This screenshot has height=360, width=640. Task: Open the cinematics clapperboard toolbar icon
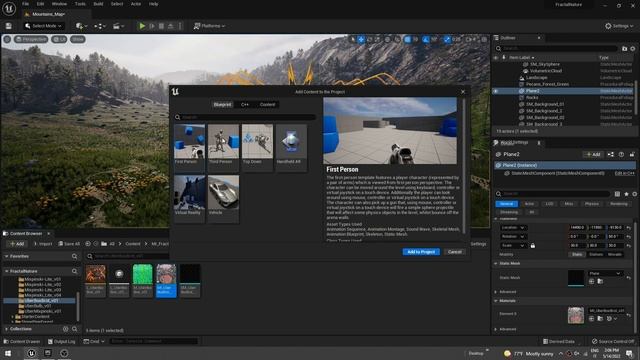click(118, 26)
